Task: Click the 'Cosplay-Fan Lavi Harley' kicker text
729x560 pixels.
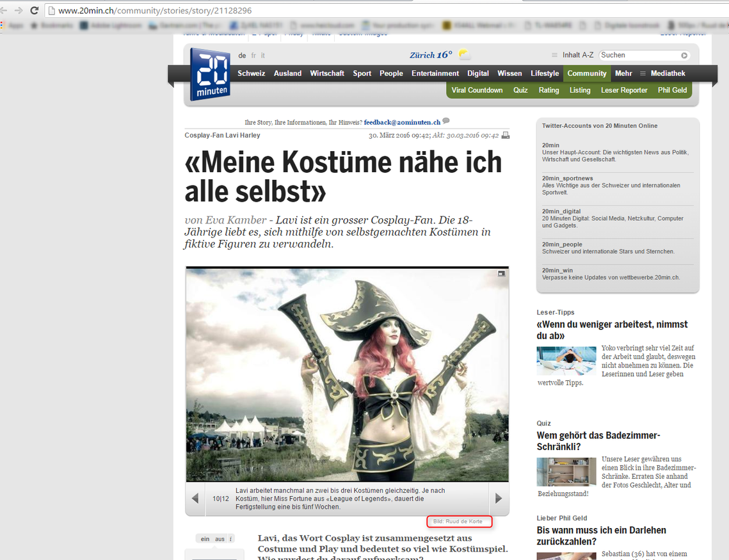Action: click(x=222, y=135)
